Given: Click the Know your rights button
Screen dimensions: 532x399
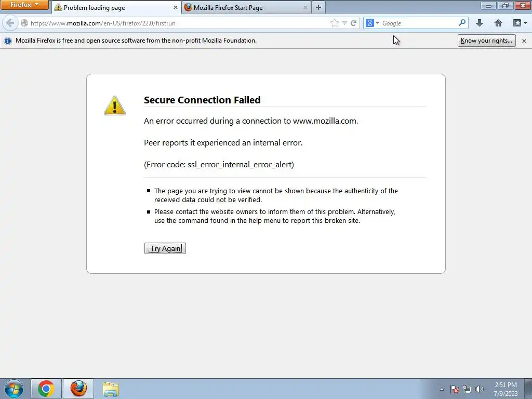Looking at the screenshot, I should [x=486, y=41].
